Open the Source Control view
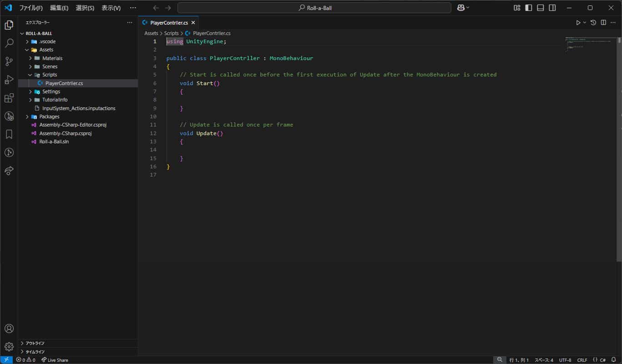The width and height of the screenshot is (622, 364). coord(9,61)
